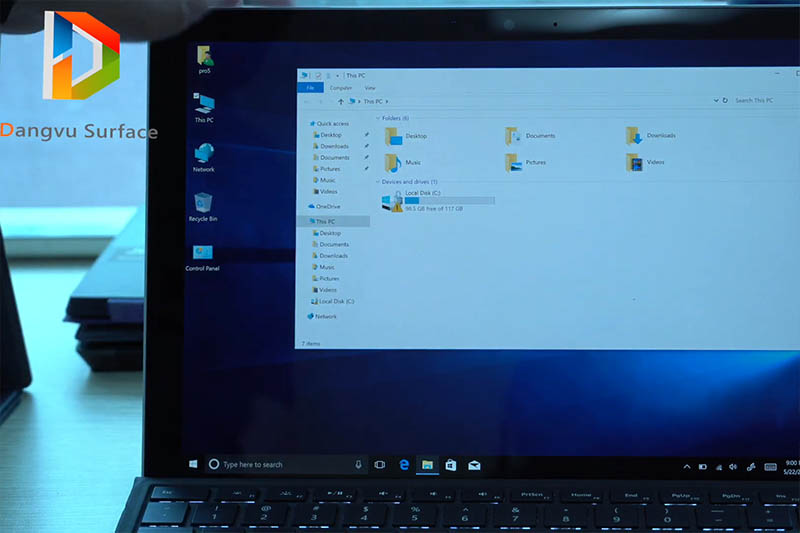The image size is (800, 533).
Task: Select Downloads under Quick access
Action: (331, 146)
